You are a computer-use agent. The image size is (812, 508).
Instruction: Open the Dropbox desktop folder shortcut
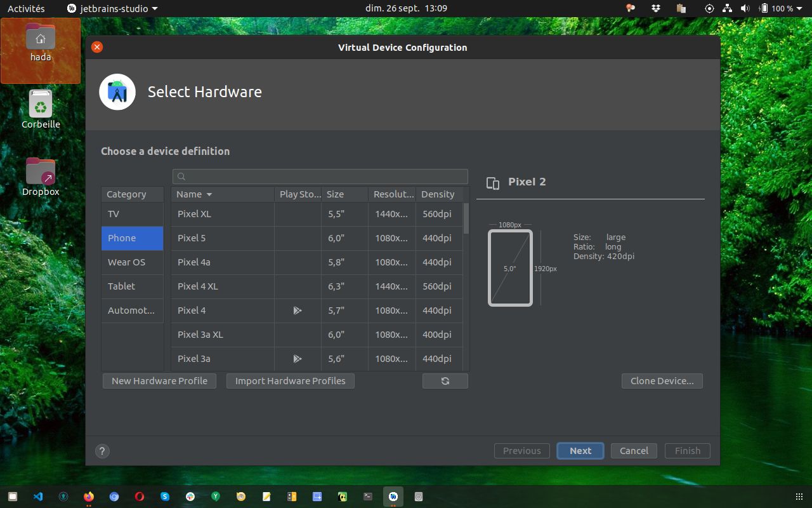(41, 177)
